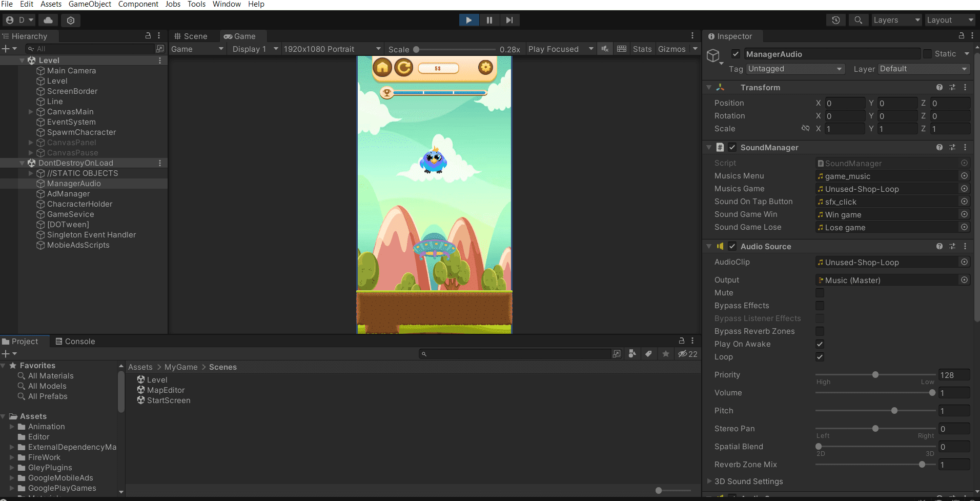Image resolution: width=980 pixels, height=501 pixels.
Task: Switch to the Inspector tab
Action: [731, 36]
